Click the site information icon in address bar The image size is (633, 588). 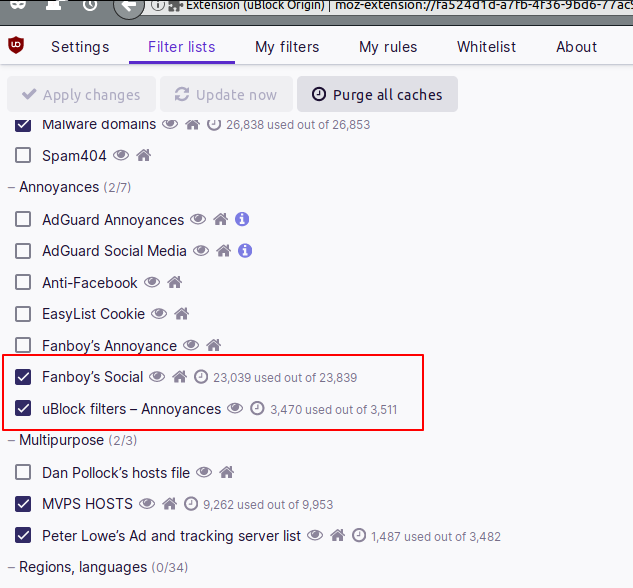point(157,6)
